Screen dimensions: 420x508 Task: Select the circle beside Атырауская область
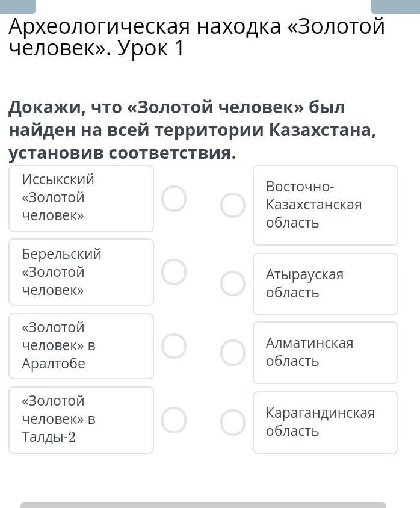233,283
